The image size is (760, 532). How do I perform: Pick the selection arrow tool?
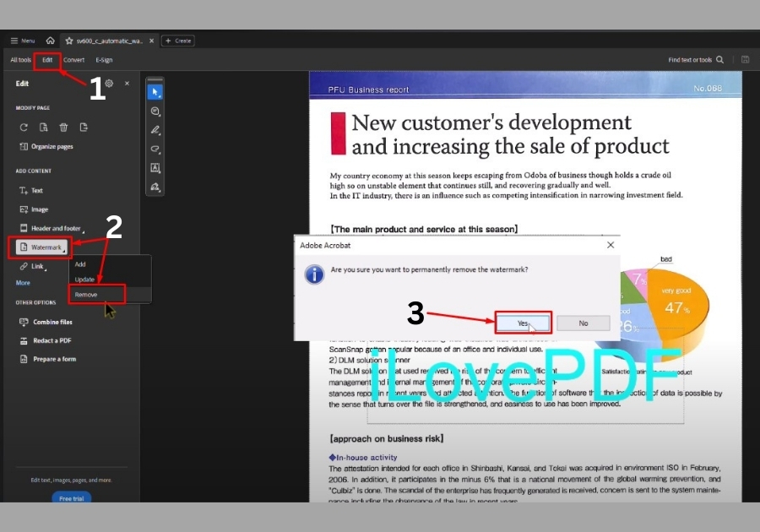155,92
